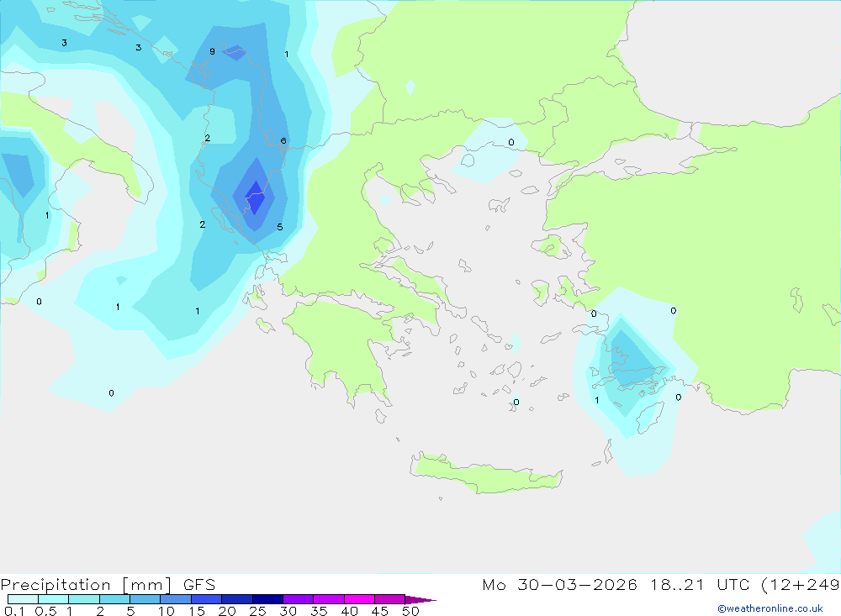Click the legend tick label "0.5"
This screenshot has height=616, width=841.
[45, 611]
